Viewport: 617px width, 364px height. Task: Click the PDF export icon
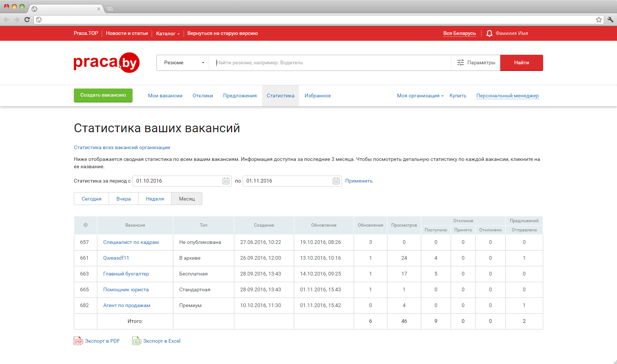(78, 341)
